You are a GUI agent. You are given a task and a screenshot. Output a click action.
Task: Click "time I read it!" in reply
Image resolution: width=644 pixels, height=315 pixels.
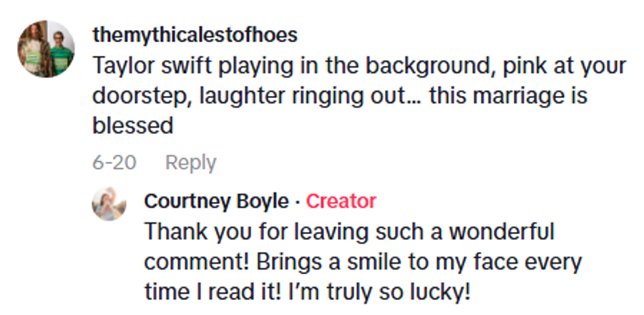(x=216, y=291)
